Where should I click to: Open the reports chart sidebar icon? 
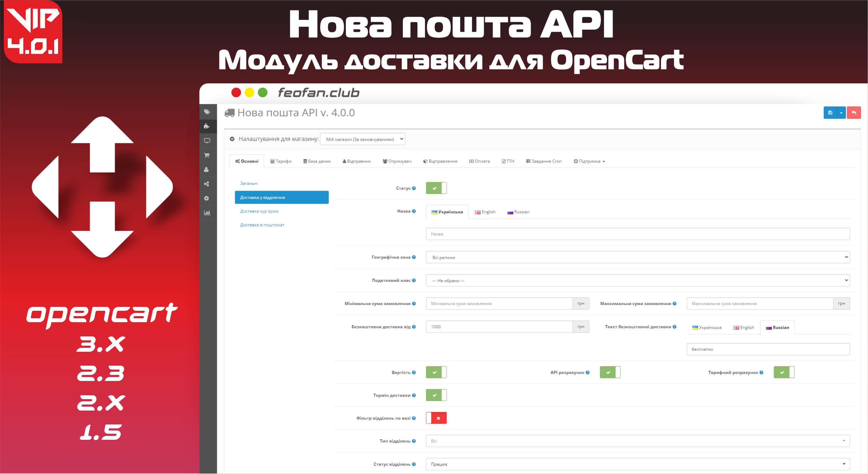click(207, 213)
